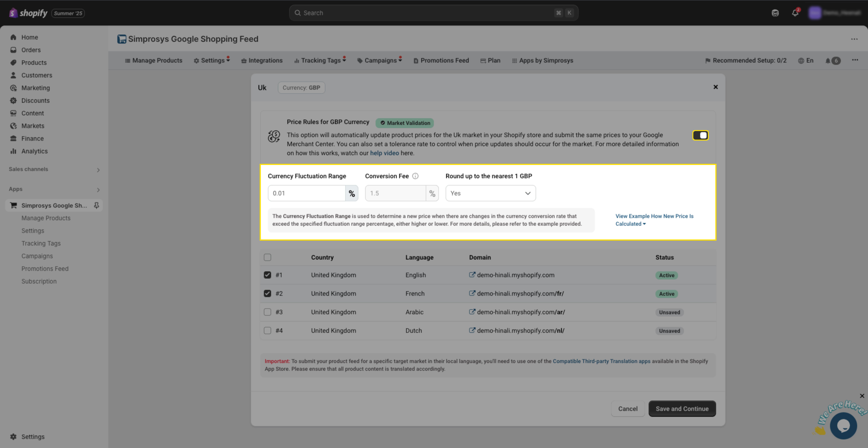
Task: Open the Tracking Tags dropdown menu
Action: (x=320, y=61)
